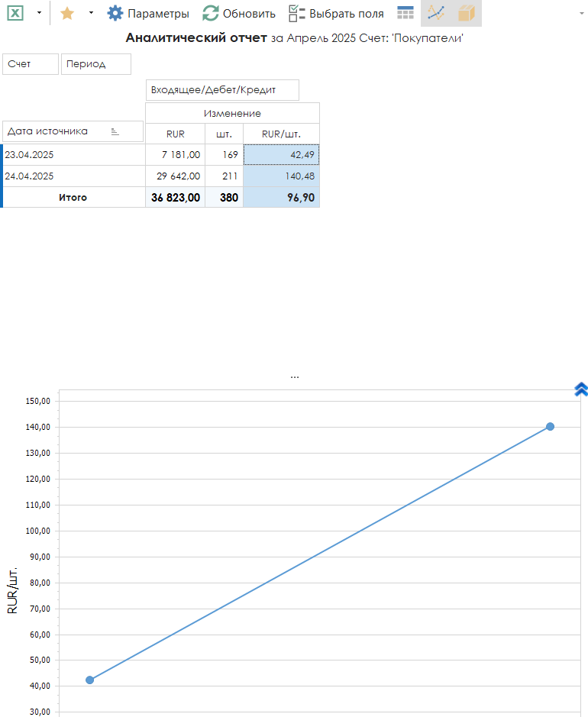
Task: Click the 42,49 data point on chart
Action: pos(90,680)
